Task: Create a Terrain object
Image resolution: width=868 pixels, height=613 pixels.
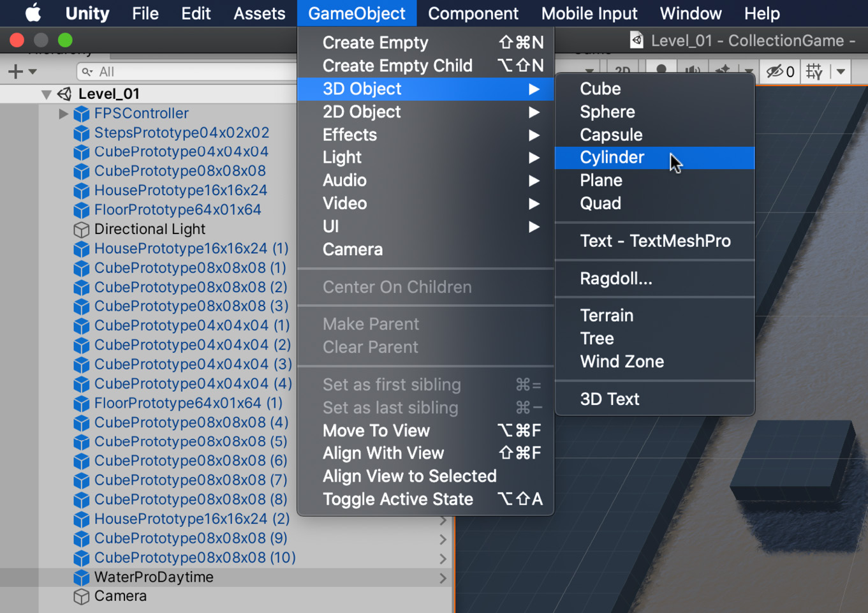Action: [x=655, y=316]
